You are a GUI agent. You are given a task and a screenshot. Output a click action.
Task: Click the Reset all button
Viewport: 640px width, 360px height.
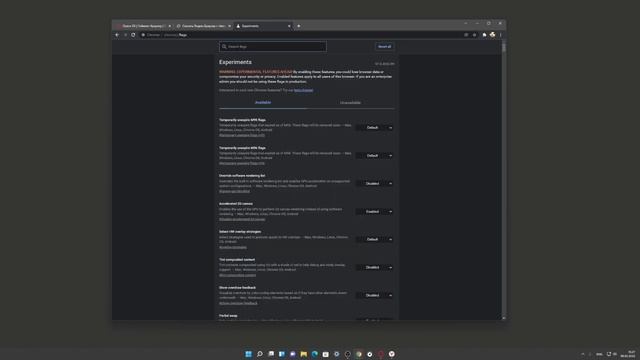(x=384, y=47)
